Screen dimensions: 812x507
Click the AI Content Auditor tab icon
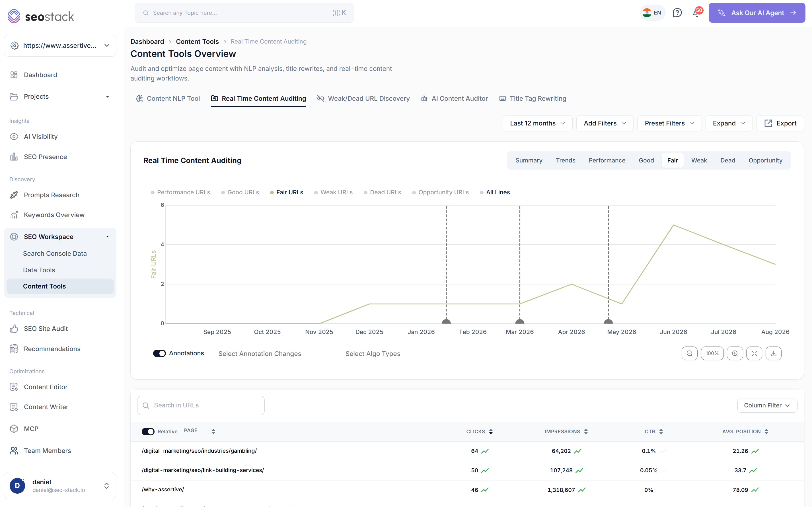(424, 98)
